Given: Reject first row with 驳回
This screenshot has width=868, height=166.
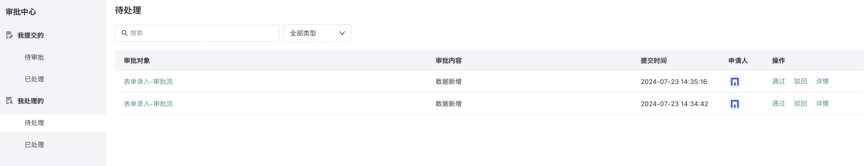Looking at the screenshot, I should coord(800,81).
